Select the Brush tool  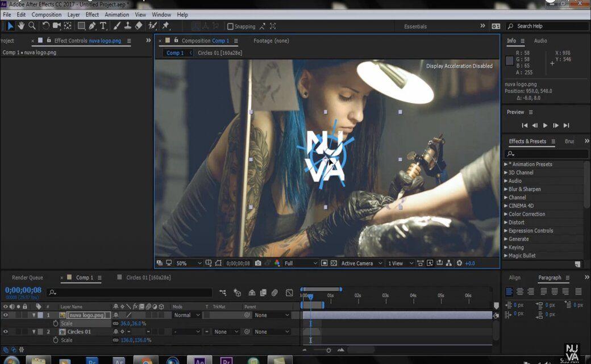(x=117, y=26)
